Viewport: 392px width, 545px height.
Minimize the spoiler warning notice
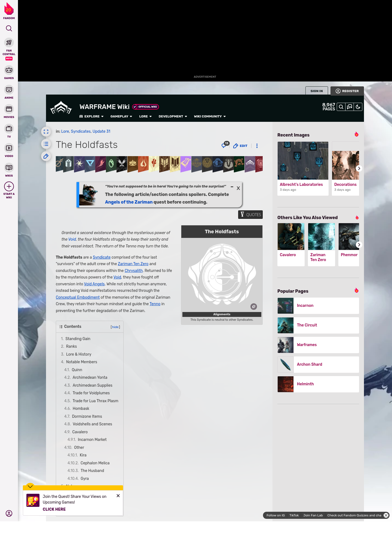pos(232,187)
